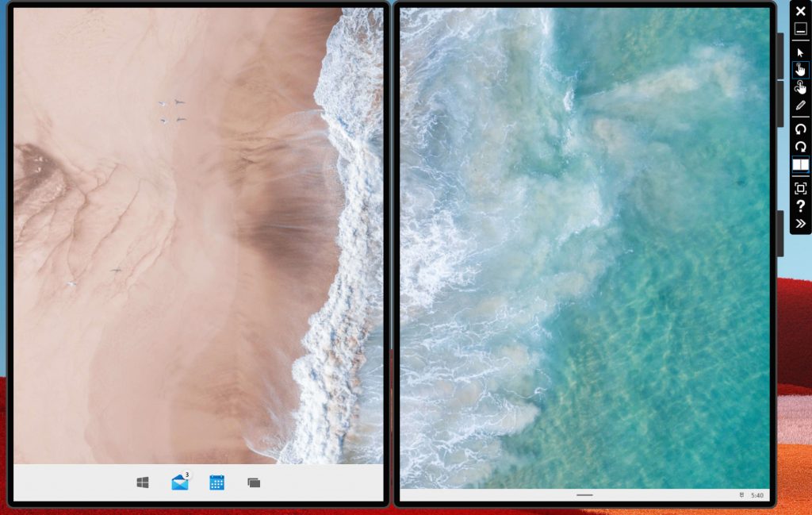Open Task View on the taskbar
Image resolution: width=812 pixels, height=515 pixels.
(x=254, y=482)
